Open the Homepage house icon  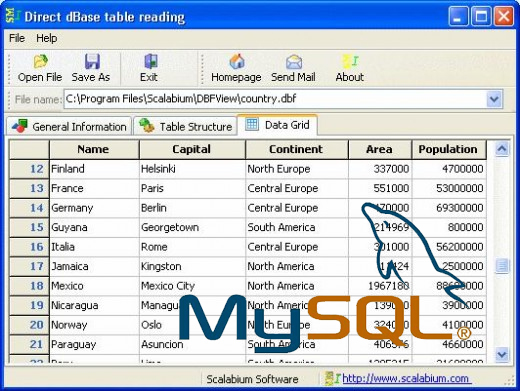click(237, 61)
